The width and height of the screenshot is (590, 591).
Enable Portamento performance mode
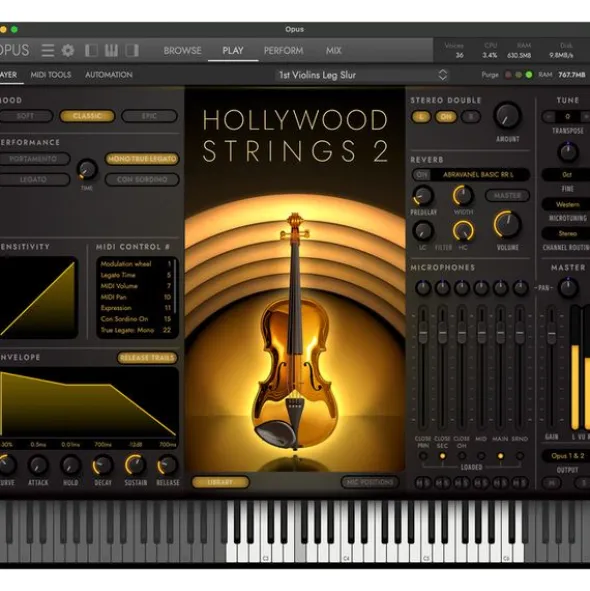click(x=34, y=159)
